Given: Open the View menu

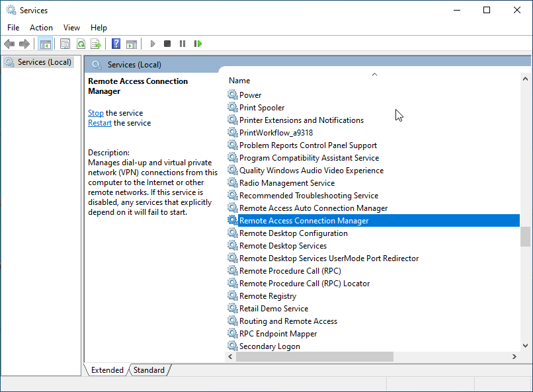Looking at the screenshot, I should pos(71,28).
